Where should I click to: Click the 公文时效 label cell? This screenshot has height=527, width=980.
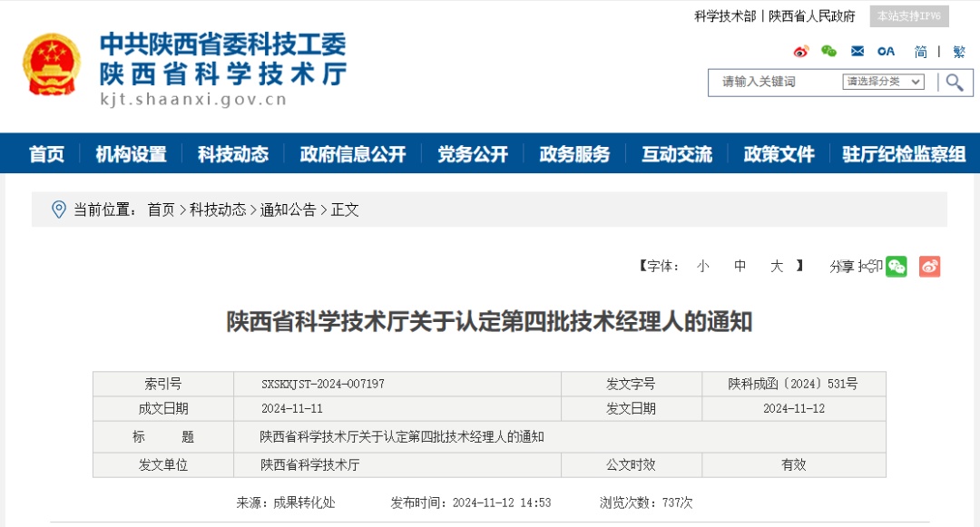tap(632, 464)
